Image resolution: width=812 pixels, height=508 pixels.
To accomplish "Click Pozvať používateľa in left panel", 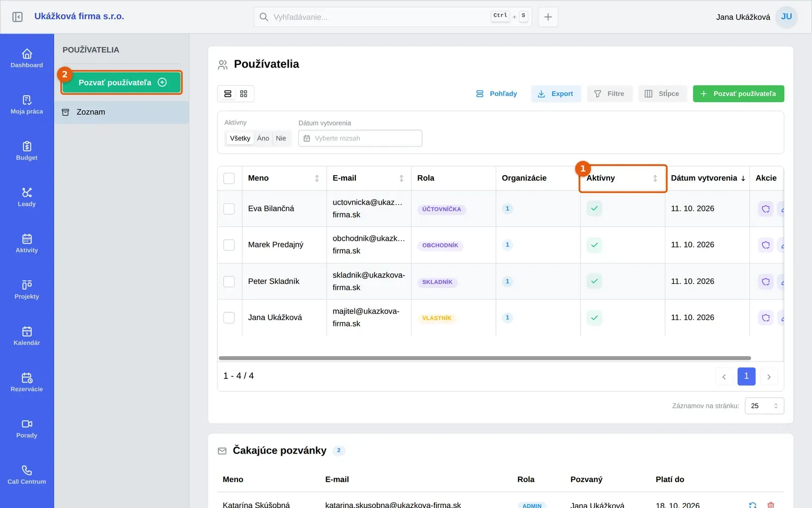I will 122,82.
